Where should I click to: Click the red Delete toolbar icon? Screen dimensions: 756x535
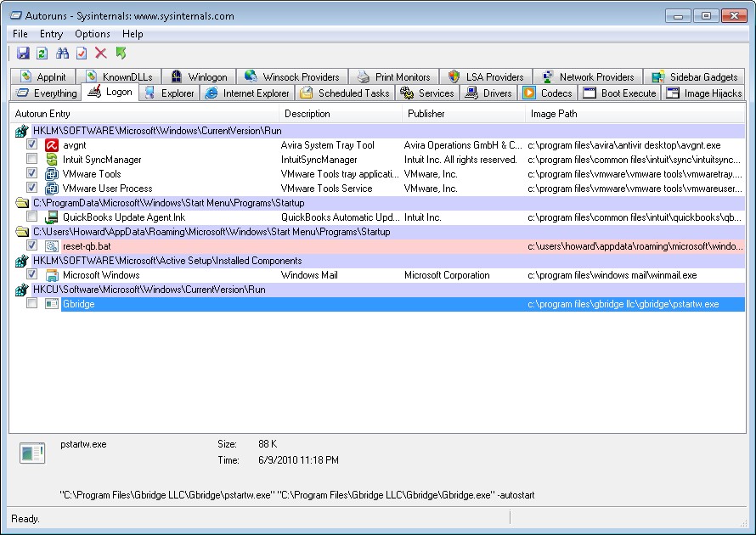click(x=101, y=53)
